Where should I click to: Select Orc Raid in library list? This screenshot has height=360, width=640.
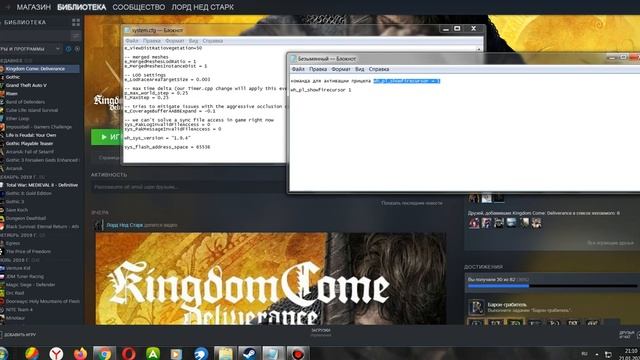(15, 293)
